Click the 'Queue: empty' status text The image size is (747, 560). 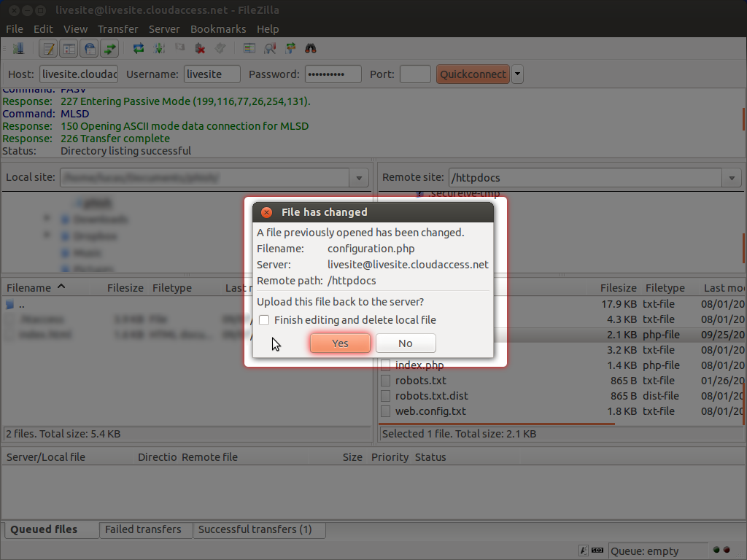(645, 551)
